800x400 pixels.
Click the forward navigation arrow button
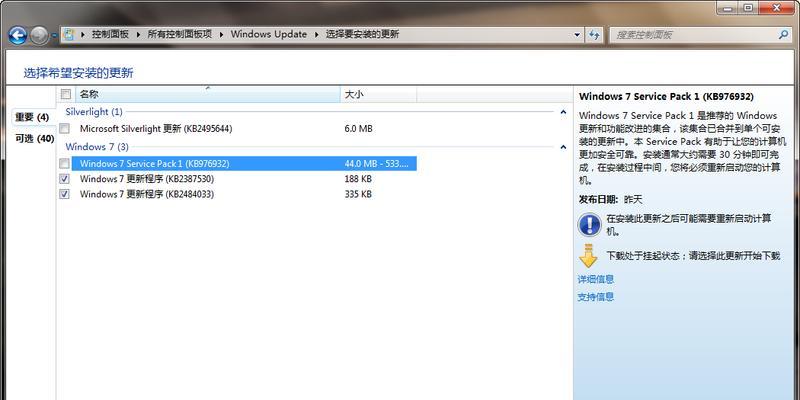click(x=39, y=35)
